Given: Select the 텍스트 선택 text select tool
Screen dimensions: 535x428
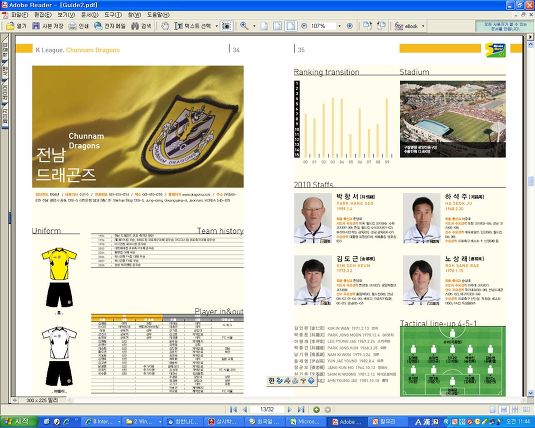Looking at the screenshot, I should [x=193, y=26].
